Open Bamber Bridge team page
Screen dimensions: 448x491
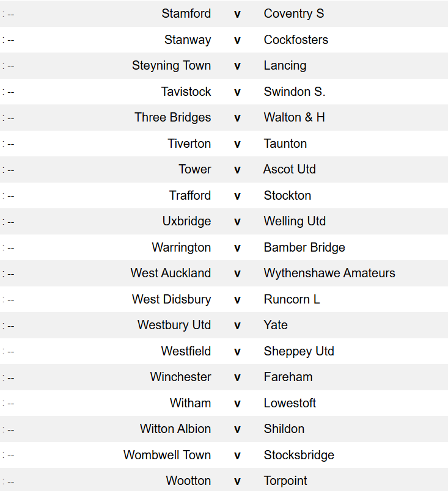pyautogui.click(x=304, y=247)
